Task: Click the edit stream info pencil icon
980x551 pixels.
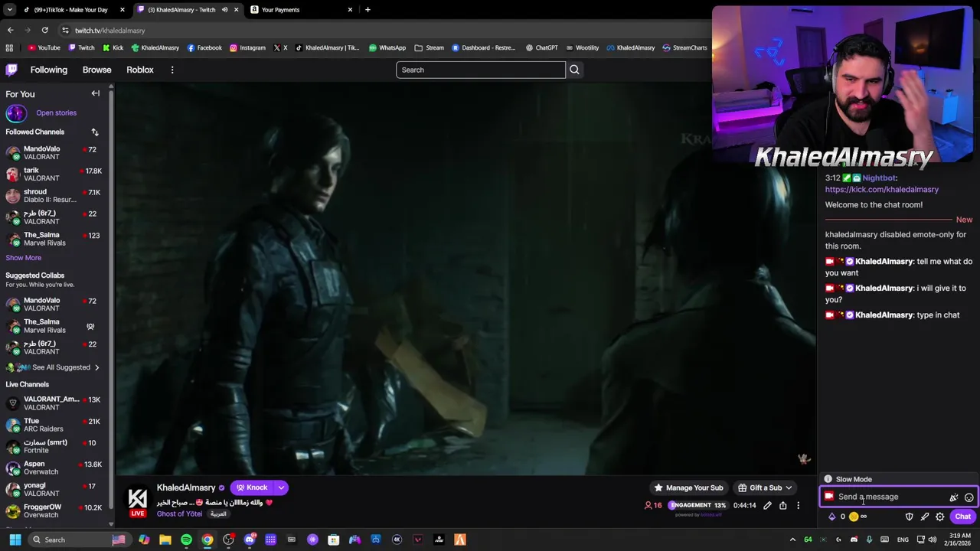Action: click(x=767, y=505)
